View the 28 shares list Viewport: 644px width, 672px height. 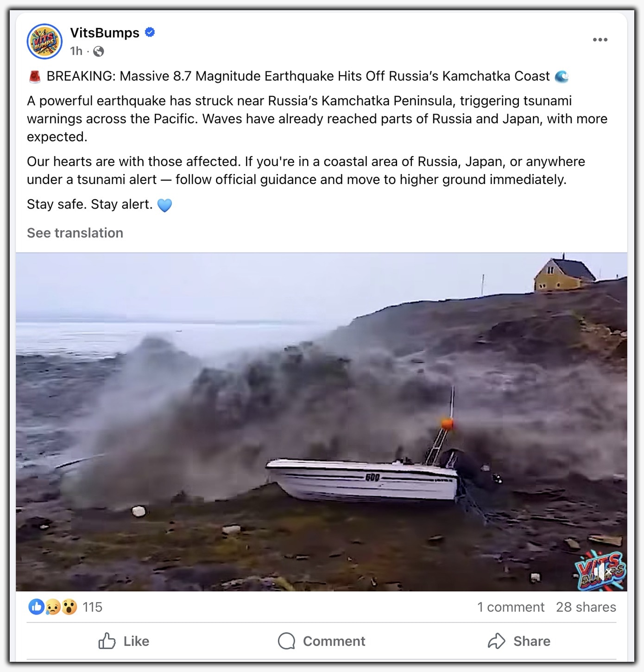click(x=586, y=607)
